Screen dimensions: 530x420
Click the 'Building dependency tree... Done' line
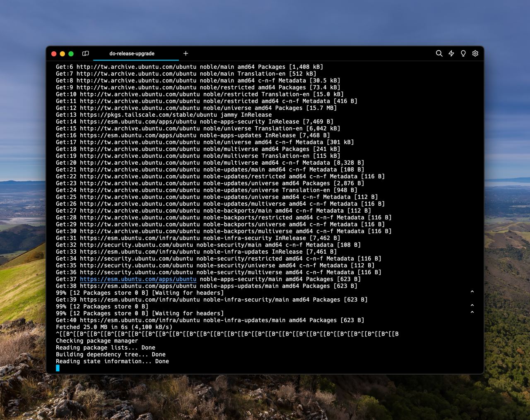tap(111, 355)
